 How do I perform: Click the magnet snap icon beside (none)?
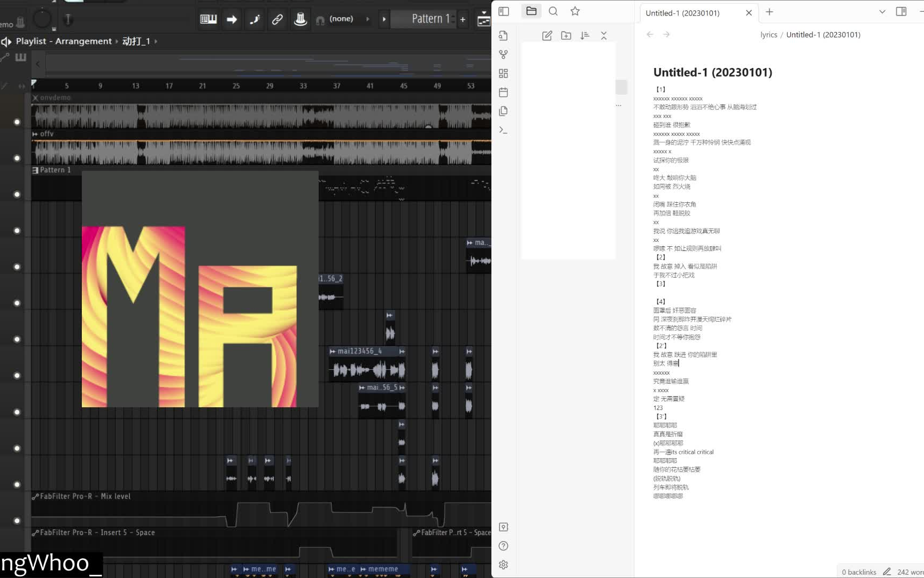point(320,20)
